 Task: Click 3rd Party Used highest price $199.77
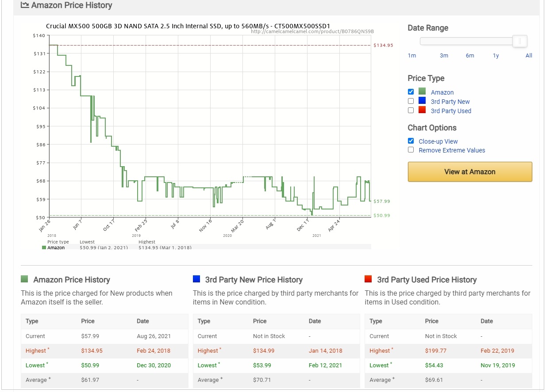[x=436, y=350]
